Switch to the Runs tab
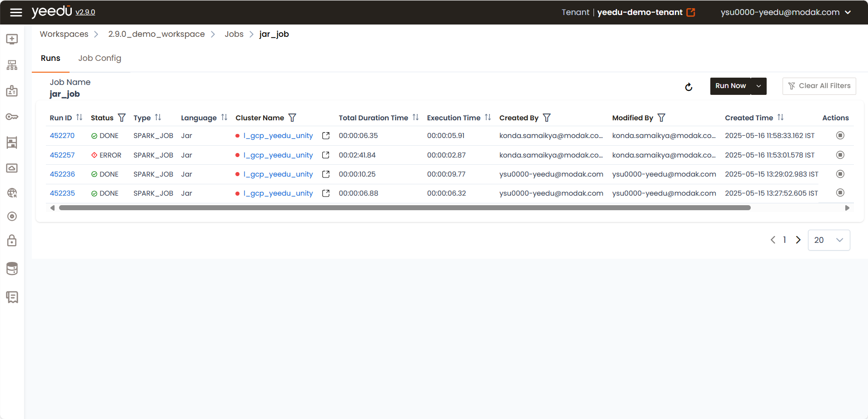868x419 pixels. click(50, 58)
